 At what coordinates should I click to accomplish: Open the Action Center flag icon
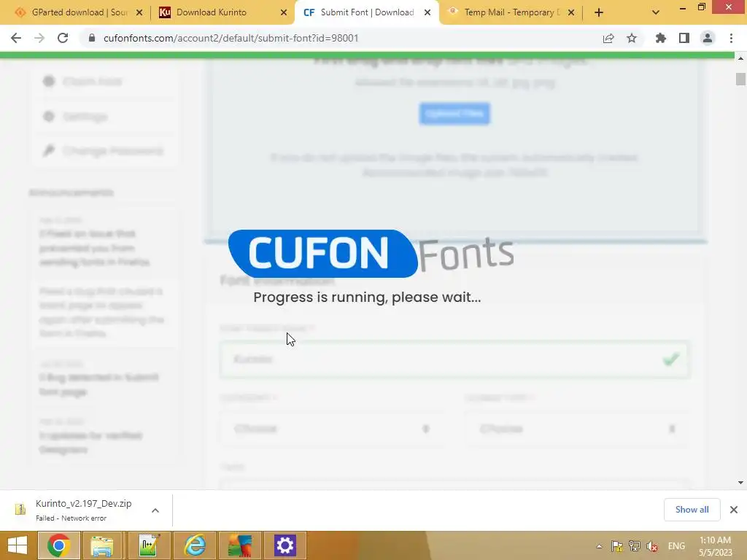click(x=616, y=546)
